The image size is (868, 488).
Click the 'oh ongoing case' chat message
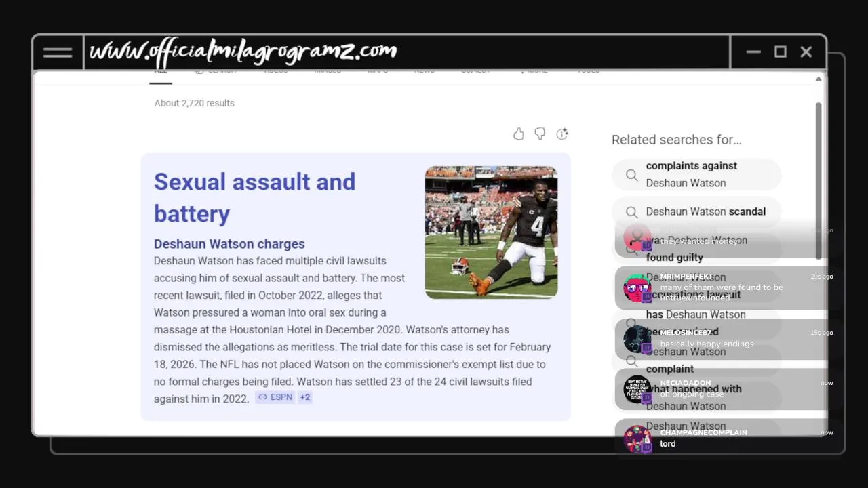692,394
